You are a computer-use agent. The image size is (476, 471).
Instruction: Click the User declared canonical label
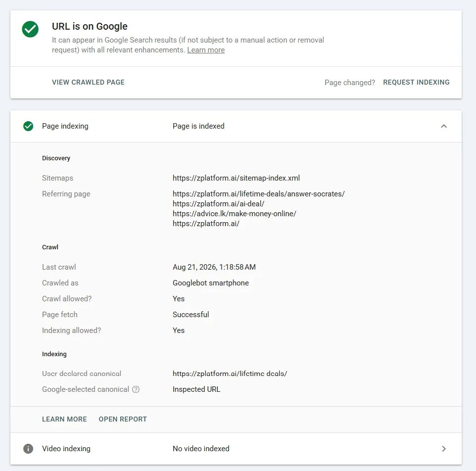[x=82, y=374]
